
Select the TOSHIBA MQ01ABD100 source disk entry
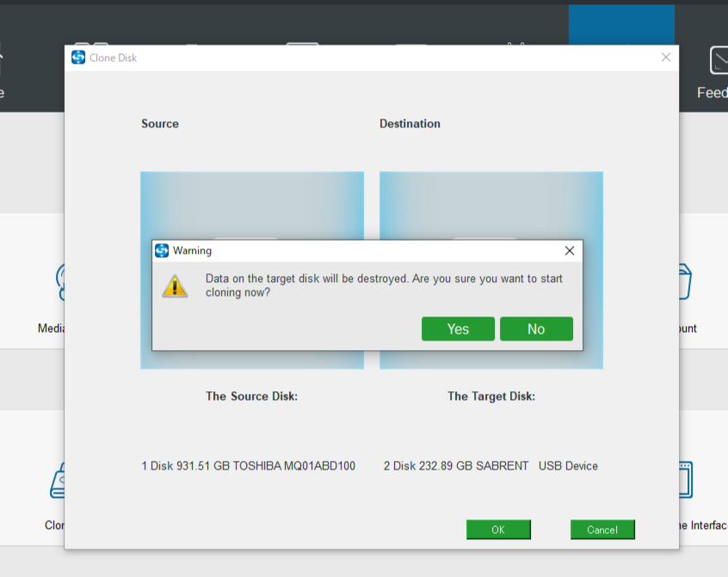248,466
